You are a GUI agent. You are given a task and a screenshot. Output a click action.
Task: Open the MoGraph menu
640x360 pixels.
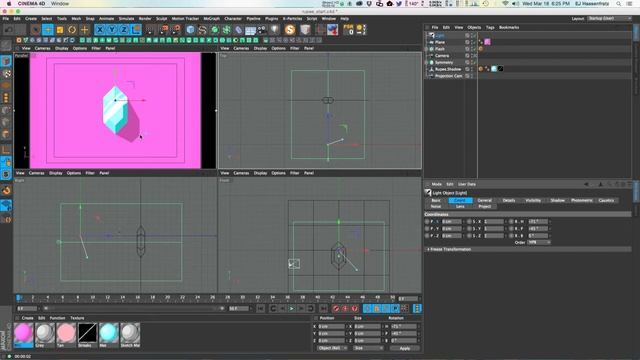pyautogui.click(x=211, y=19)
